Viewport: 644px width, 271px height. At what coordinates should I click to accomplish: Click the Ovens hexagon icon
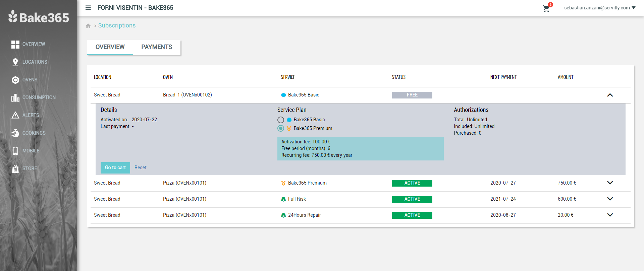(15, 80)
